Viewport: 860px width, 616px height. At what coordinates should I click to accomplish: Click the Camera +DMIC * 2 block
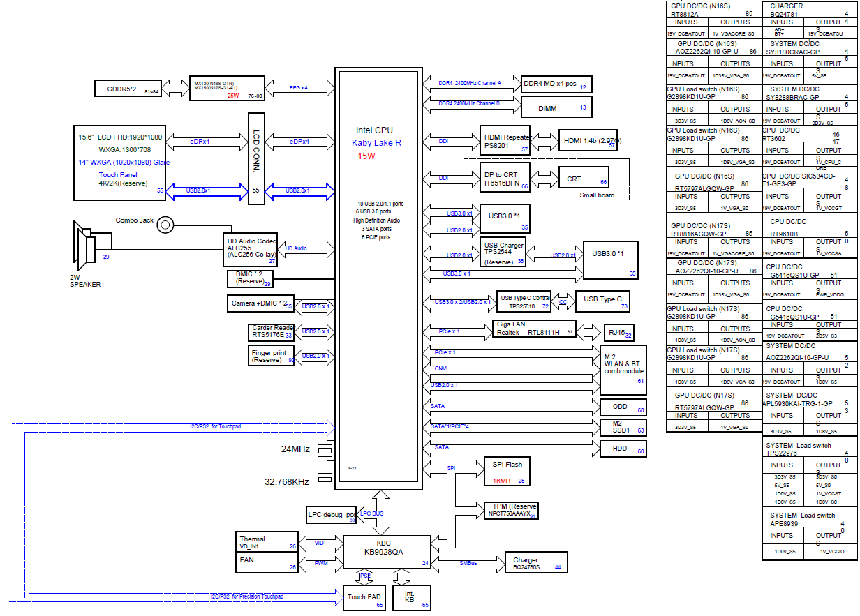[x=261, y=304]
